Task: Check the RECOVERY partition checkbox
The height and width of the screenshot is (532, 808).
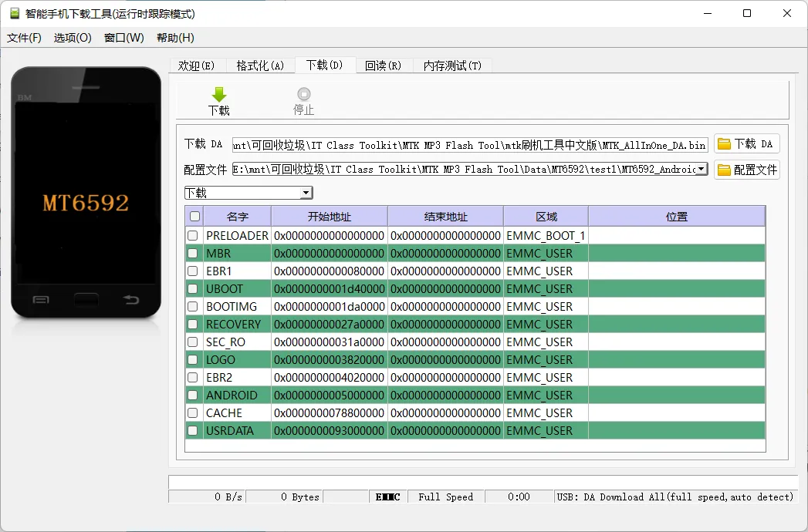Action: coord(193,325)
